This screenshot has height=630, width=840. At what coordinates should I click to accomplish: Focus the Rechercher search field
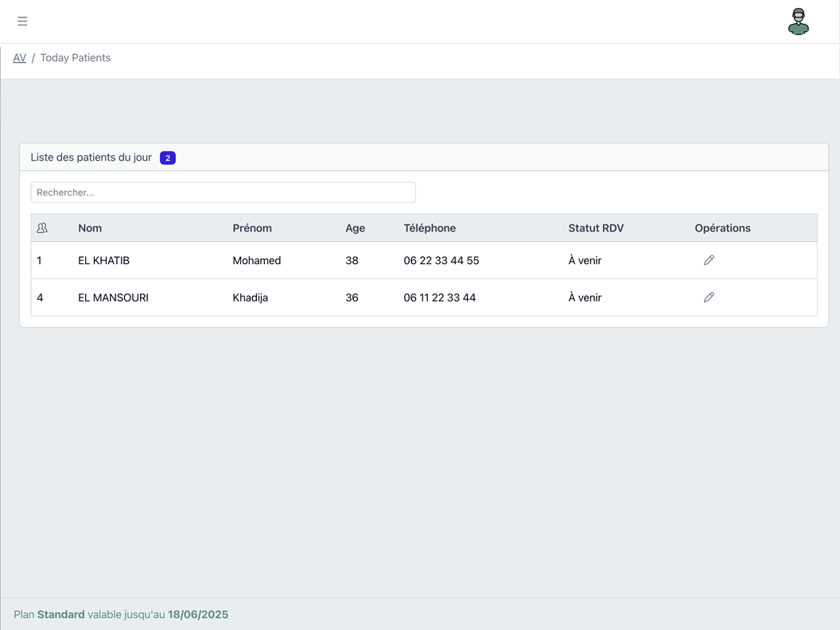coord(223,192)
